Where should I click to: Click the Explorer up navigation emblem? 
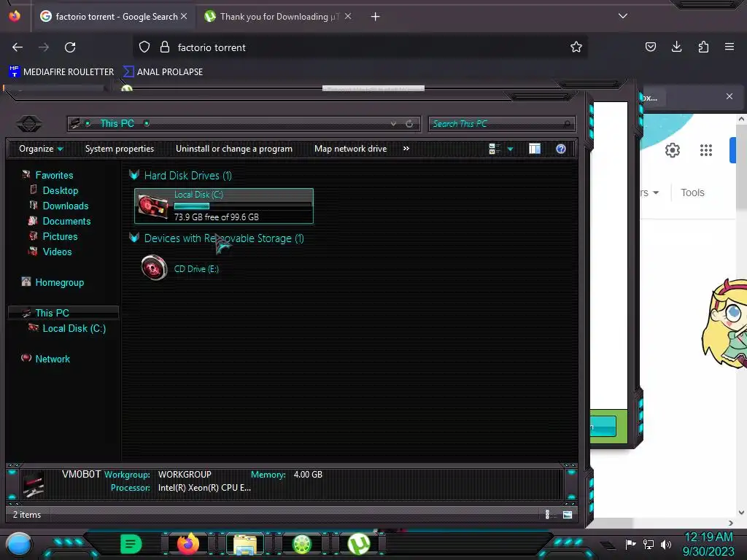pos(29,124)
